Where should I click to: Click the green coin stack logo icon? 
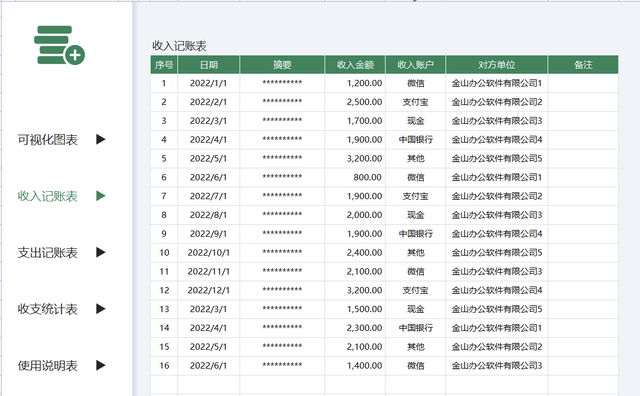click(60, 45)
